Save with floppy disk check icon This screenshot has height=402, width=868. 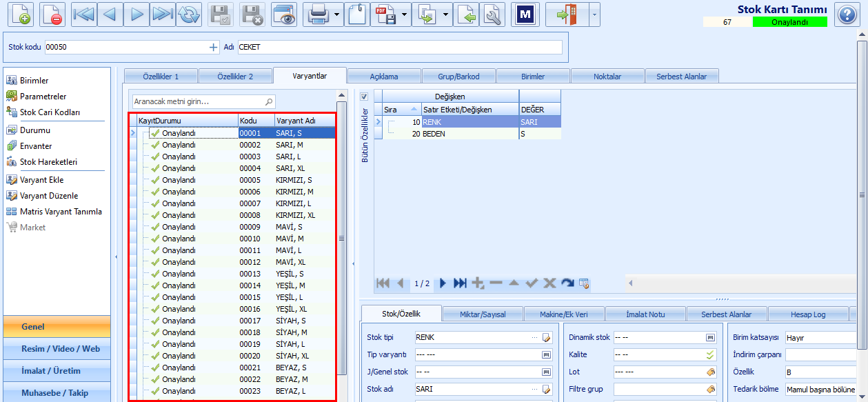click(x=221, y=14)
